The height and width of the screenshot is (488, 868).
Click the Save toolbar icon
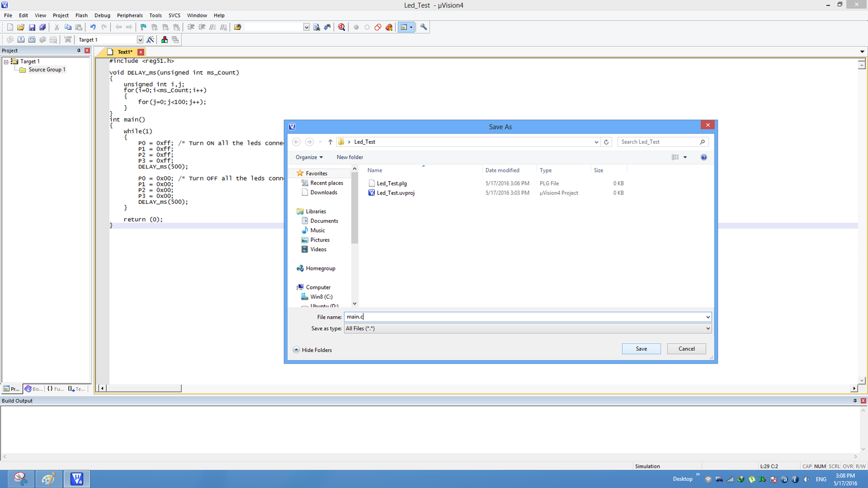[31, 27]
